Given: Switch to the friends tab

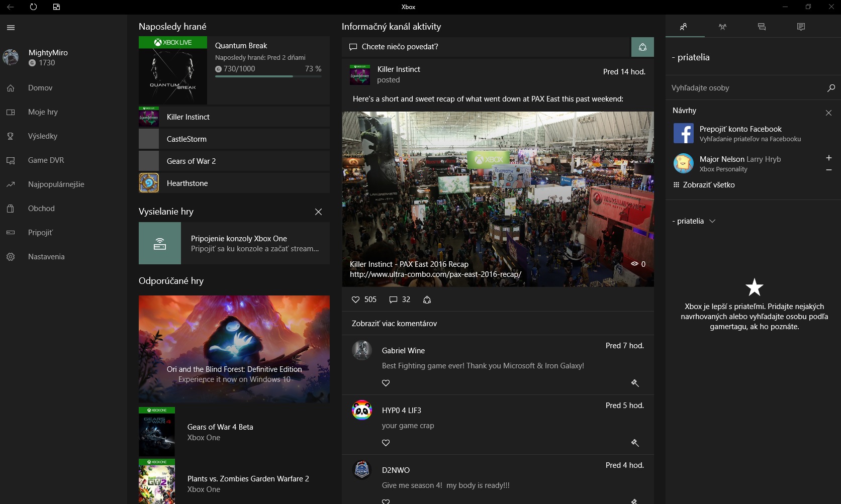Looking at the screenshot, I should 683,27.
